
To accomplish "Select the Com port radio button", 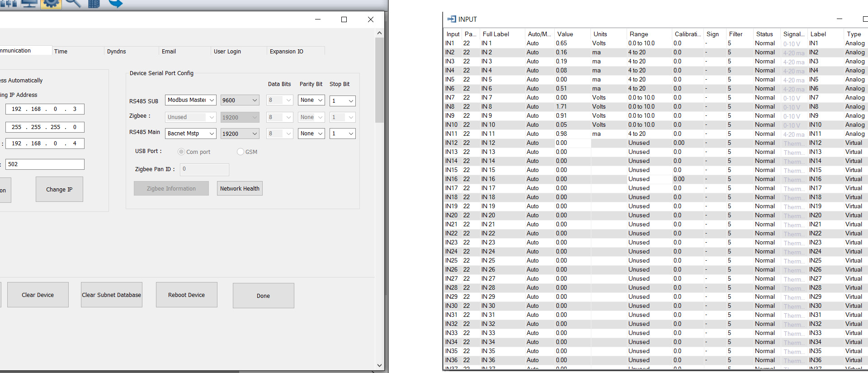I will 181,152.
